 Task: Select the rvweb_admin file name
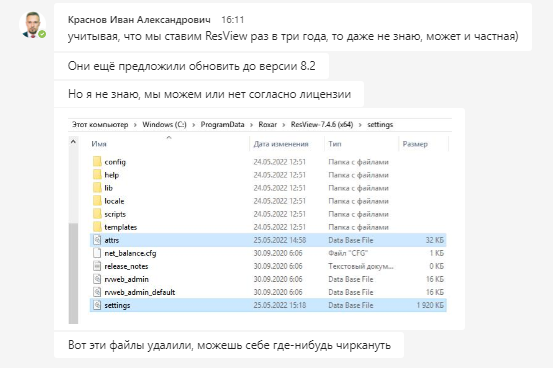(127, 279)
